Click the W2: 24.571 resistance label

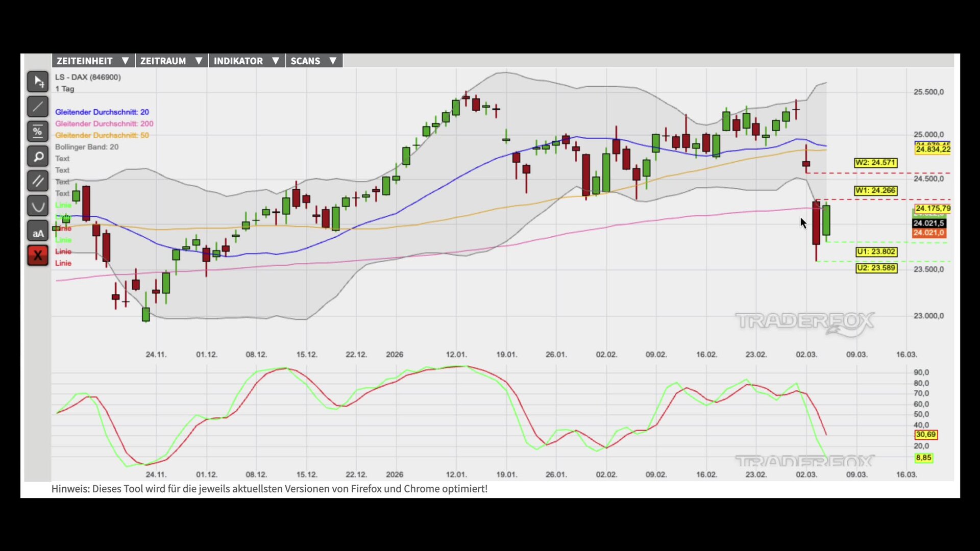(x=875, y=163)
